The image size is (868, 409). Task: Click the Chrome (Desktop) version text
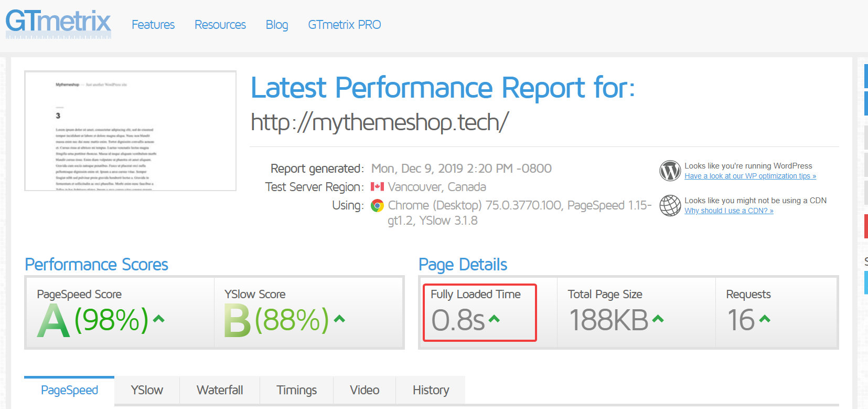(x=519, y=213)
